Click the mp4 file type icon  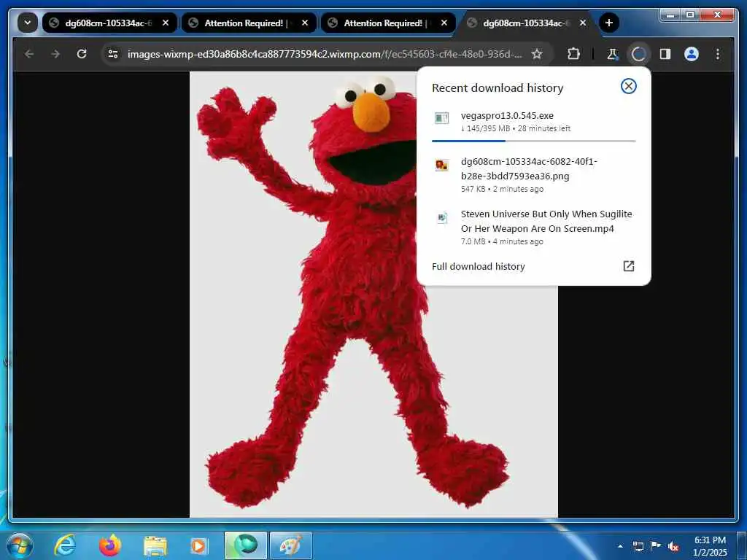(x=441, y=217)
